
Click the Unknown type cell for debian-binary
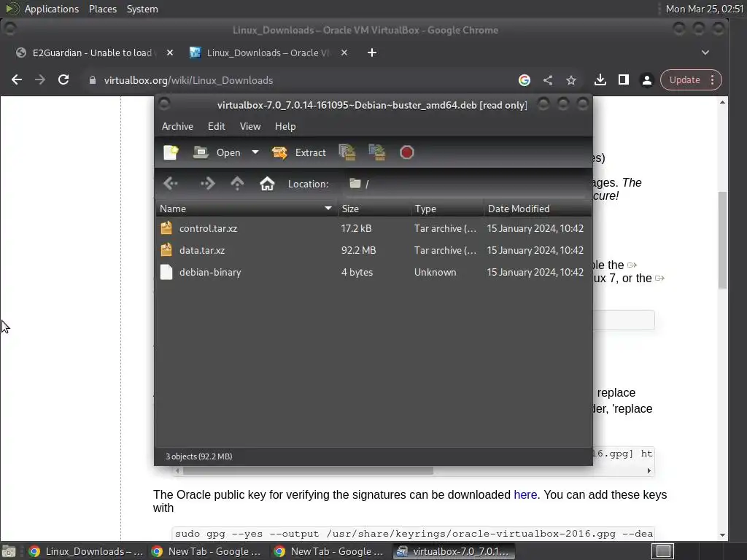coord(435,273)
